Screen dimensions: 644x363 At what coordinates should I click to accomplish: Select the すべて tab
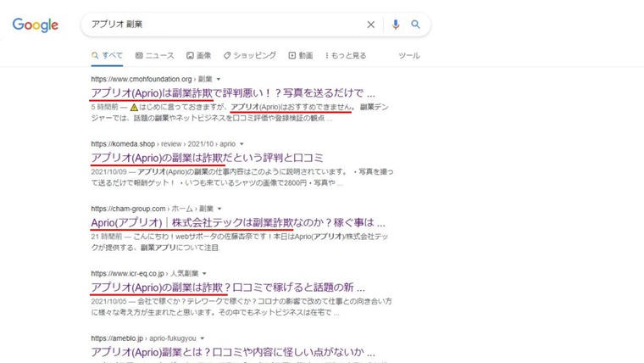[x=108, y=55]
